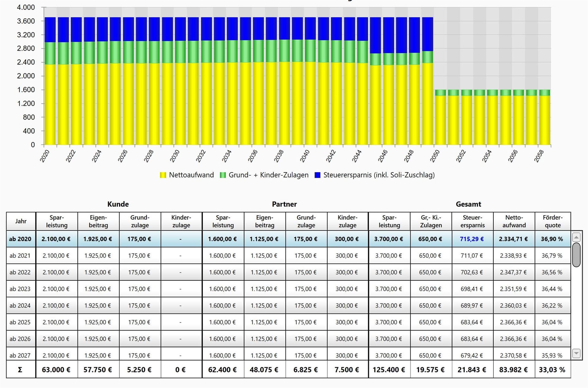Image resolution: width=588 pixels, height=388 pixels.
Task: Select the 'ab 2023' row label
Action: coord(20,289)
